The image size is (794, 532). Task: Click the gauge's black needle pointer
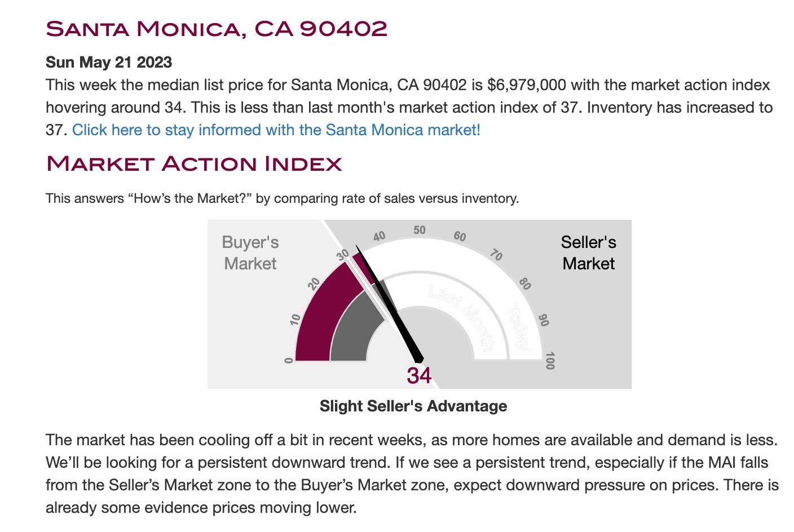[x=389, y=304]
